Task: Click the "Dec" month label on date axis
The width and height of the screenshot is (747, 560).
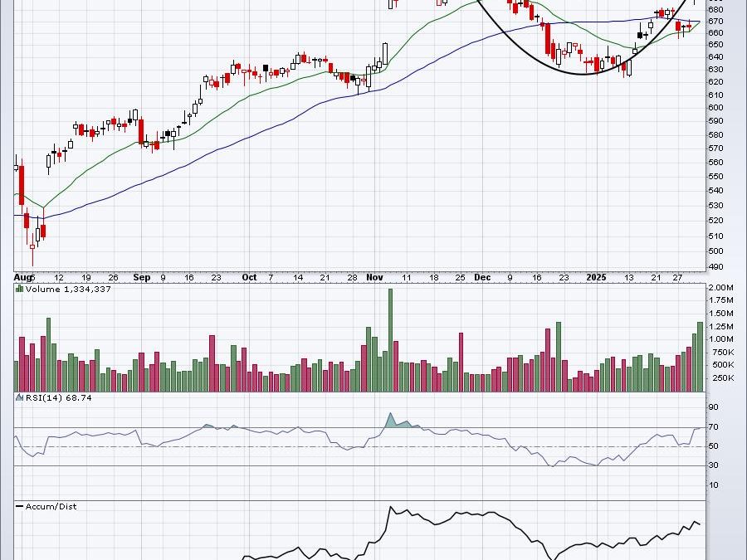Action: 482,277
